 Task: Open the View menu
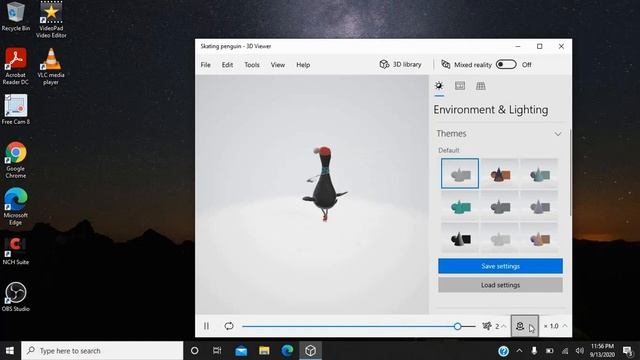click(x=278, y=65)
